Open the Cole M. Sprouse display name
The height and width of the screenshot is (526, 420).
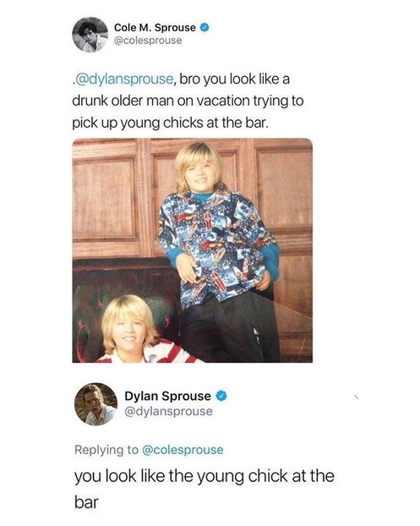pyautogui.click(x=155, y=28)
